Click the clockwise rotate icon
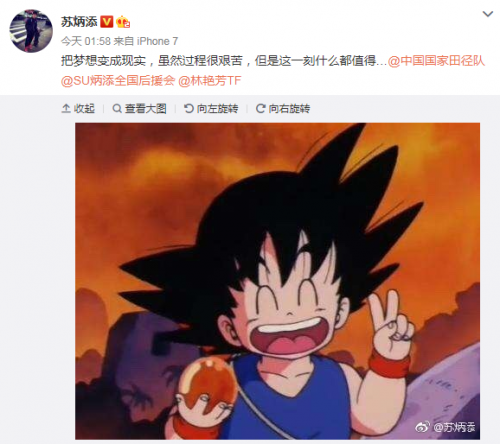The image size is (500, 444). [x=260, y=109]
